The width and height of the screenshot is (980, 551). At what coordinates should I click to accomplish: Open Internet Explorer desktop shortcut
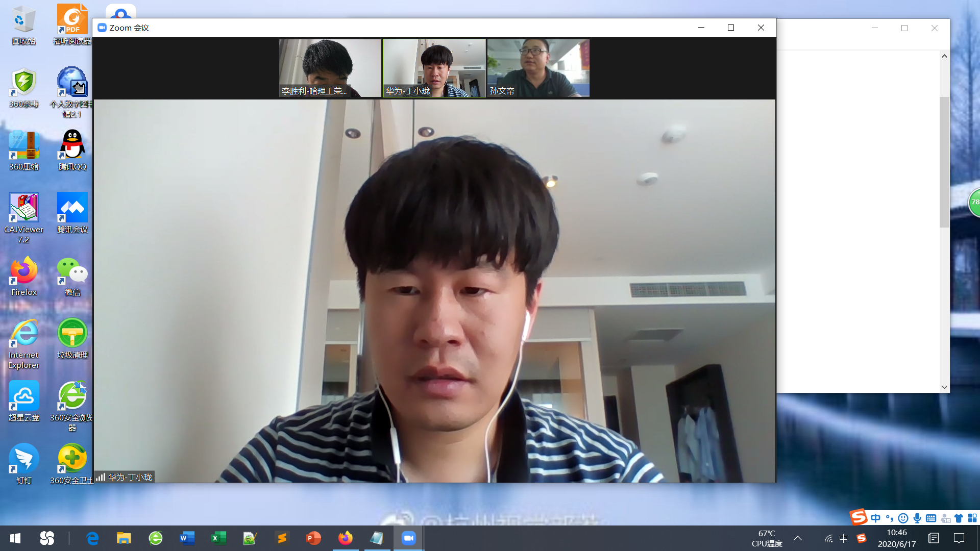coord(23,344)
